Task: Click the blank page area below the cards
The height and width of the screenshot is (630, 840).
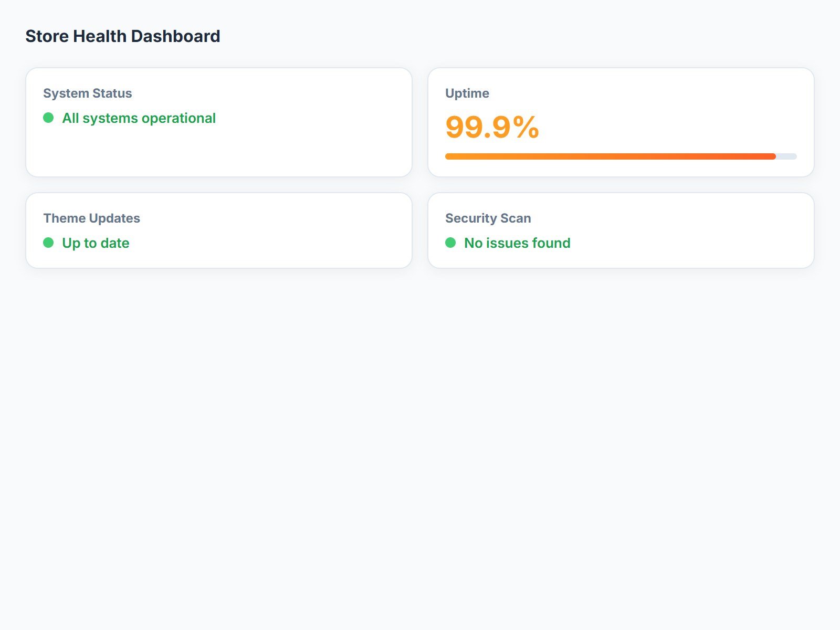Action: point(420,446)
